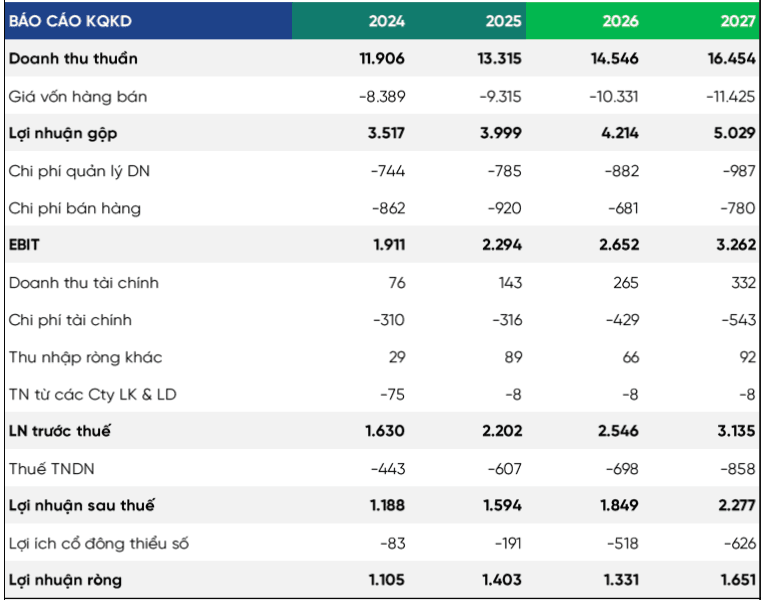Click the gross profit value 3.999

tap(501, 133)
